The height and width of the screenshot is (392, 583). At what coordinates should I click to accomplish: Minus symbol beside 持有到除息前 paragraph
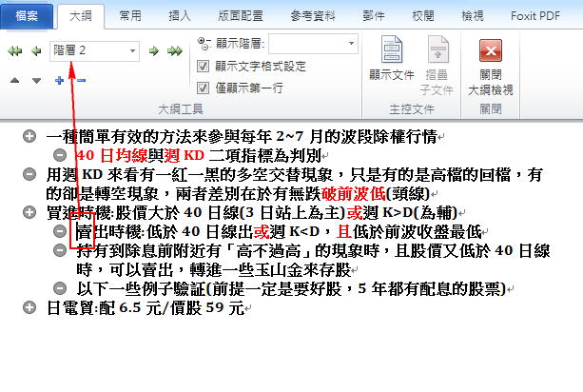60,250
